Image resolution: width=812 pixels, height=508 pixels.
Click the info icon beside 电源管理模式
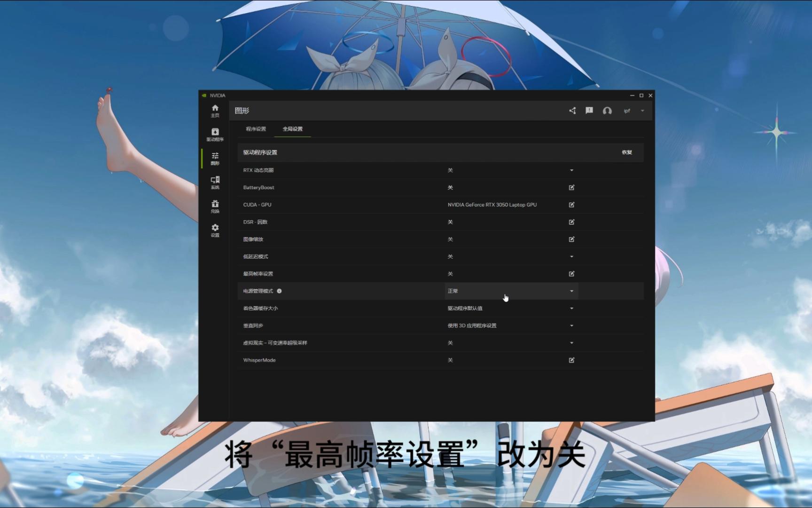[x=280, y=291]
